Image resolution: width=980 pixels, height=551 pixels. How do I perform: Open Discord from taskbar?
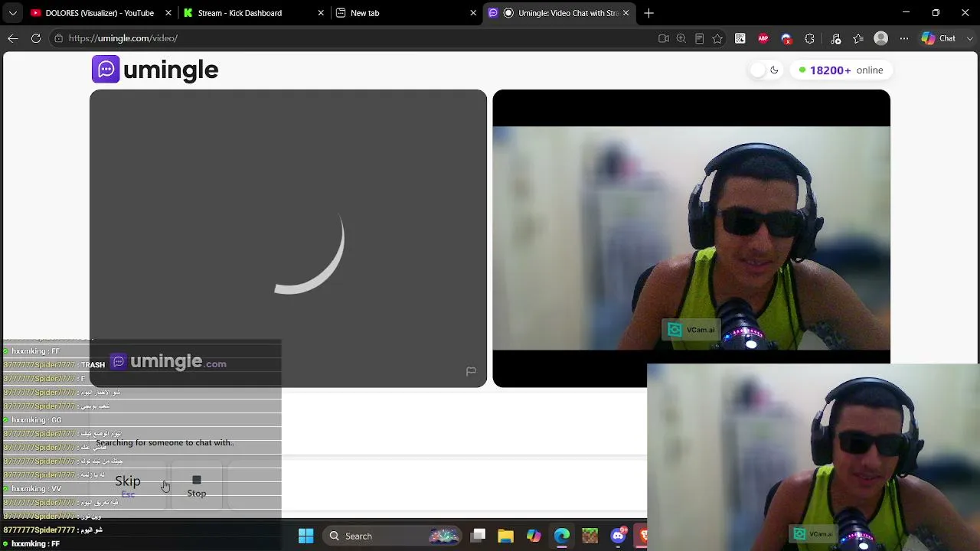click(619, 536)
